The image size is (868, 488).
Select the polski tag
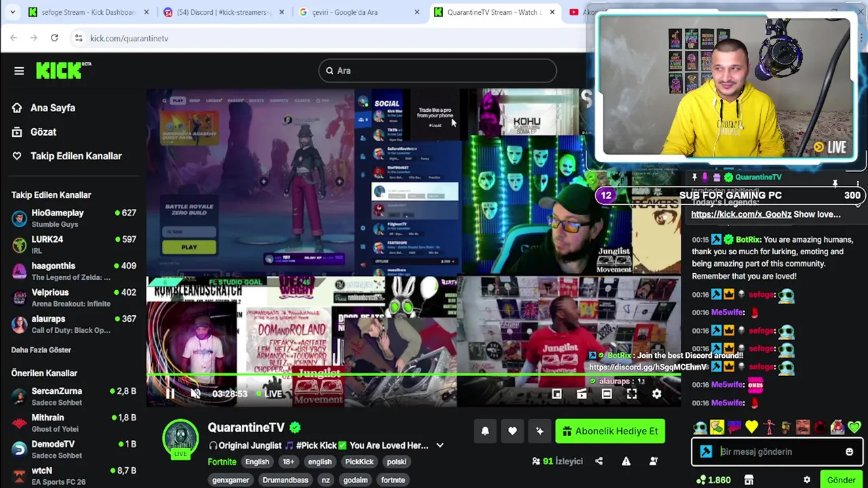click(397, 462)
